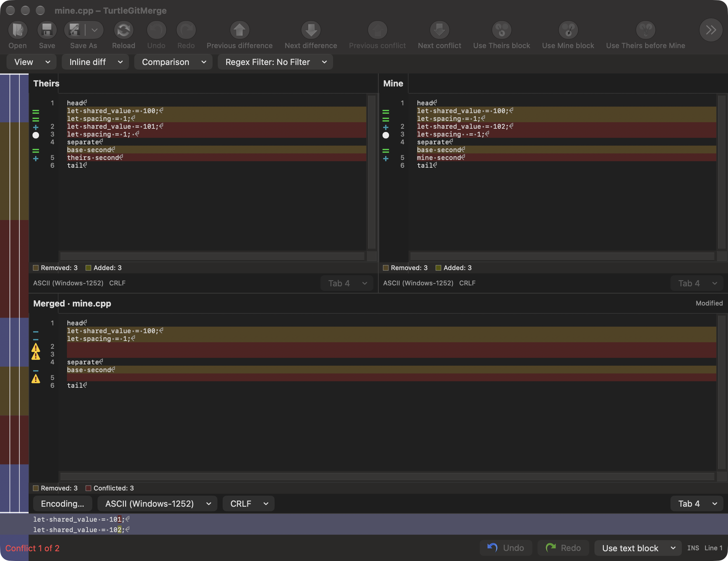Screen dimensions: 728x561
Task: Click warning icon on merged line 5
Action: [x=36, y=378]
